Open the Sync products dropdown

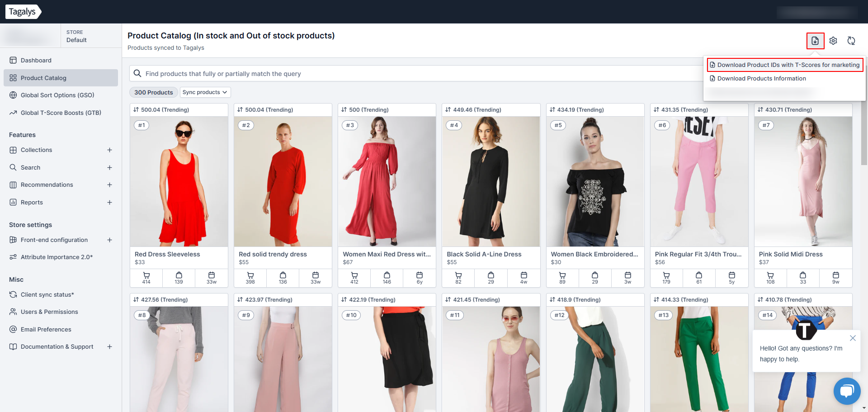tap(205, 92)
